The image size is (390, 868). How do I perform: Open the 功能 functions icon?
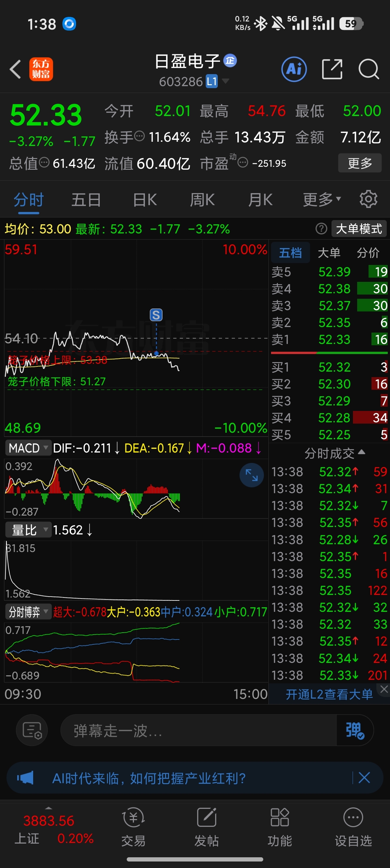coord(279,827)
